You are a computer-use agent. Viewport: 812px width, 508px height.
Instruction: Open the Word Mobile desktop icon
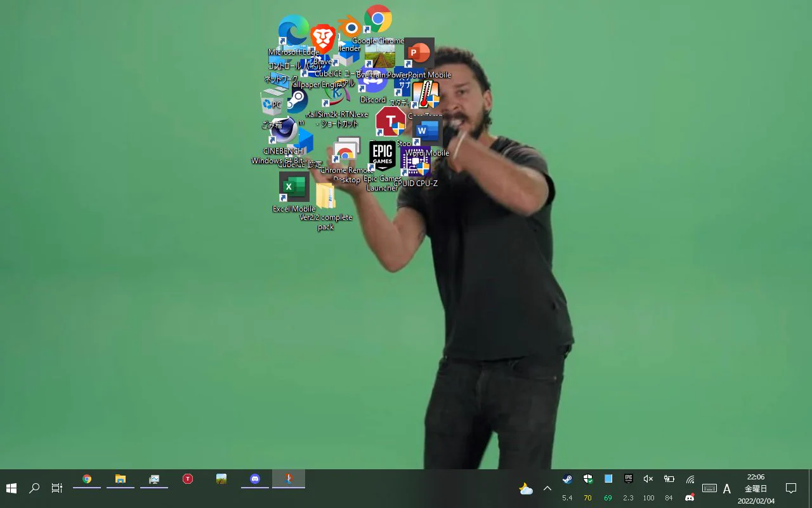pos(427,131)
